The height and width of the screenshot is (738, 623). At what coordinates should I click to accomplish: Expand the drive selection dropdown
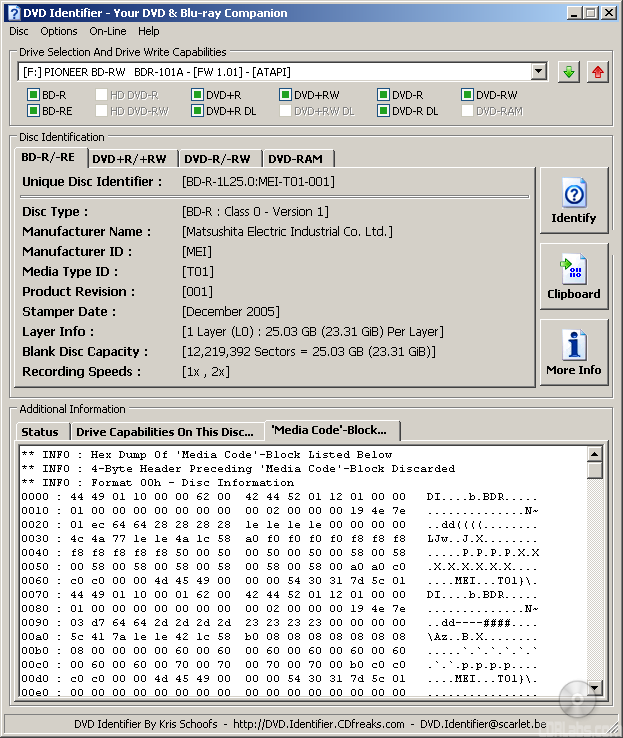[539, 72]
